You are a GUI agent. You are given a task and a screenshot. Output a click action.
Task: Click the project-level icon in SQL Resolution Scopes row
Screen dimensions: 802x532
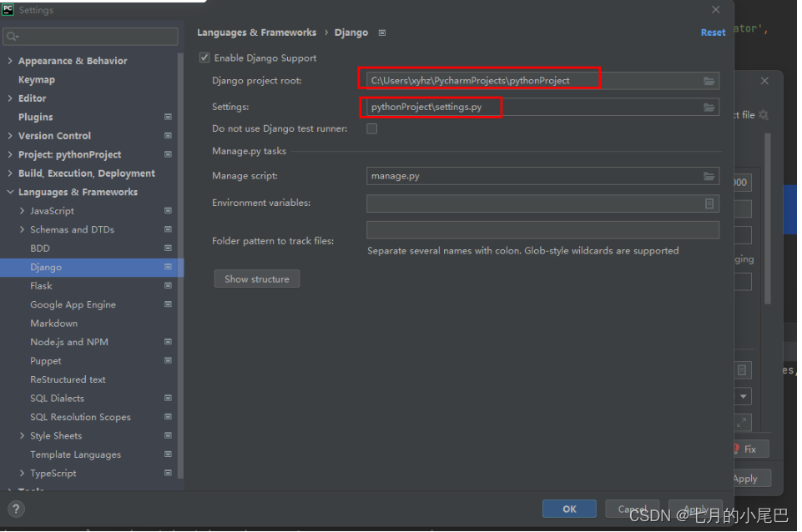coord(168,416)
